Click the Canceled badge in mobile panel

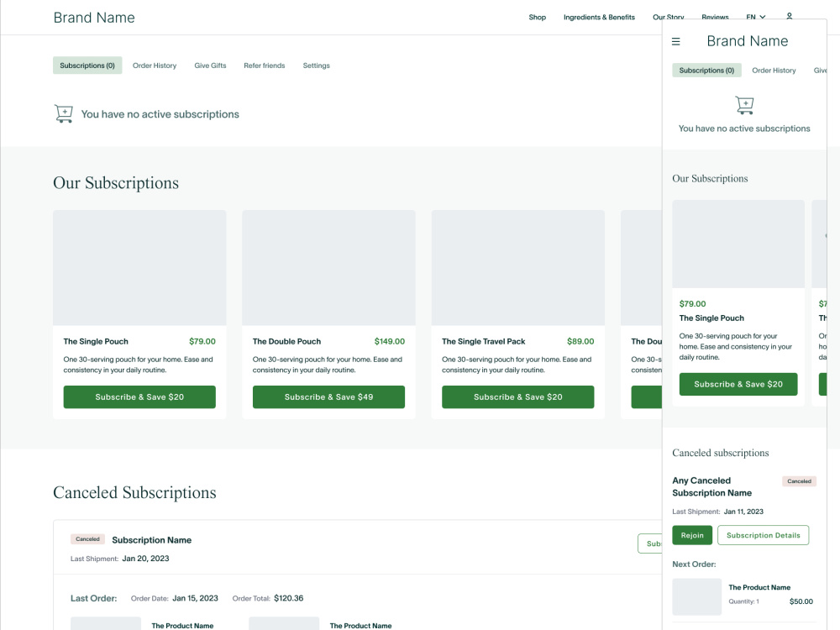pyautogui.click(x=799, y=481)
